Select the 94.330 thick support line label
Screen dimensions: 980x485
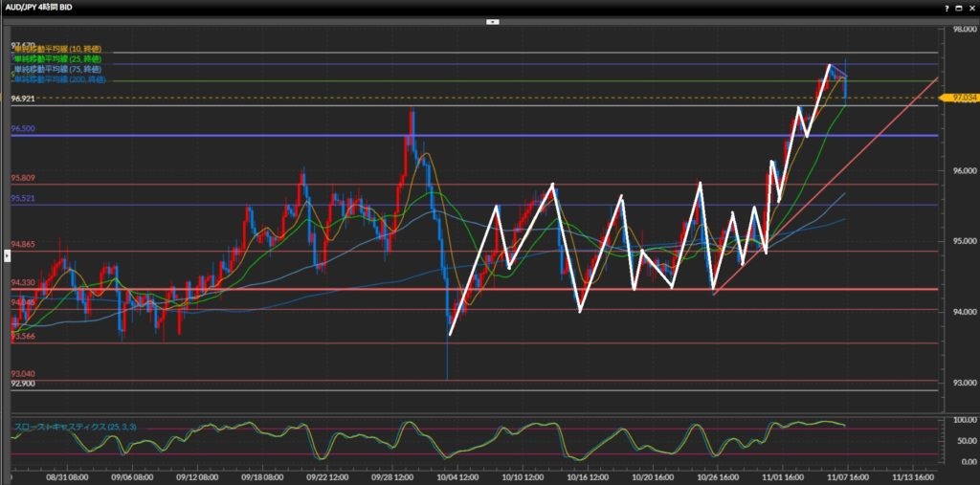[x=23, y=282]
